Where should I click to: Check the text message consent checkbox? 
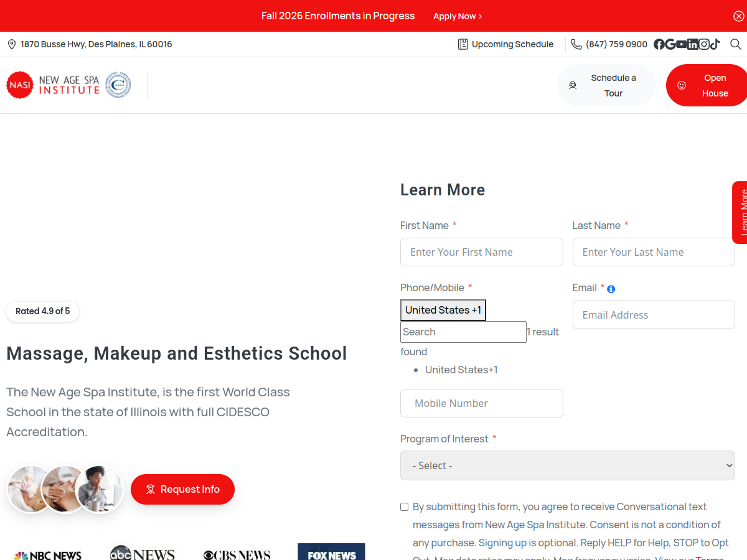point(405,507)
